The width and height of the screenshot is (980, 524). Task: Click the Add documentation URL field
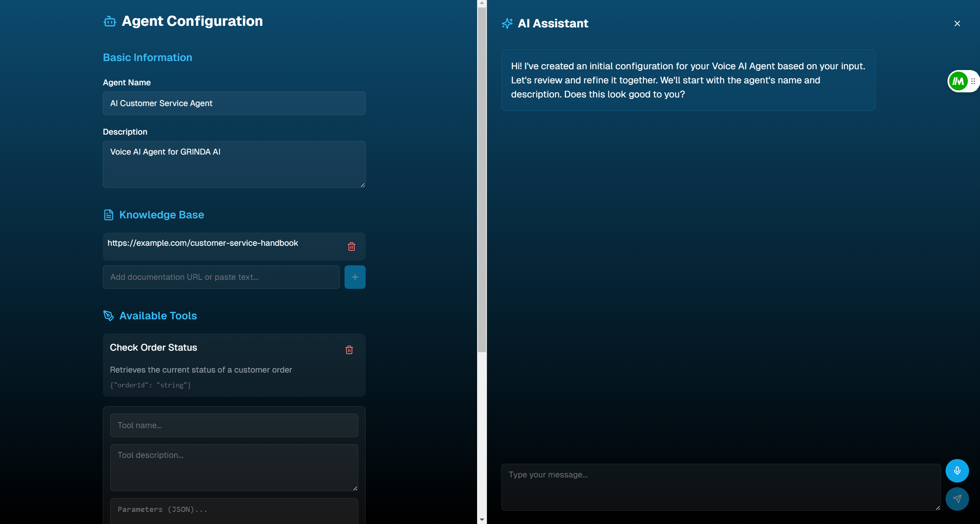221,277
